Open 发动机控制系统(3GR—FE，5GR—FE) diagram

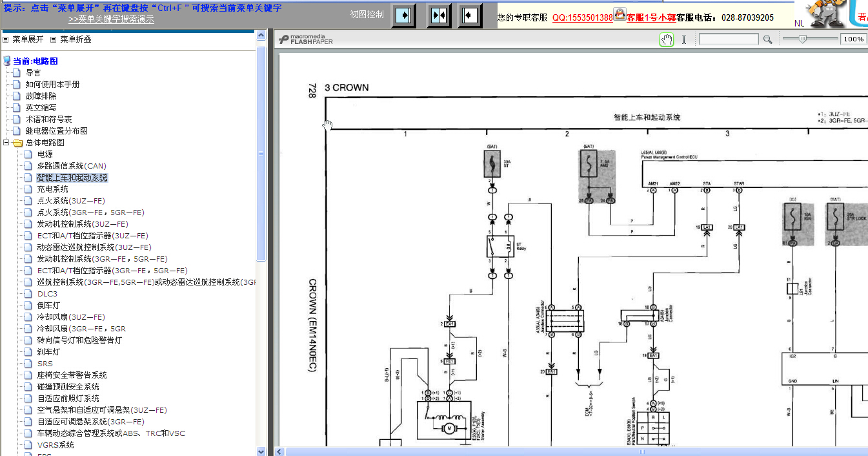click(102, 259)
